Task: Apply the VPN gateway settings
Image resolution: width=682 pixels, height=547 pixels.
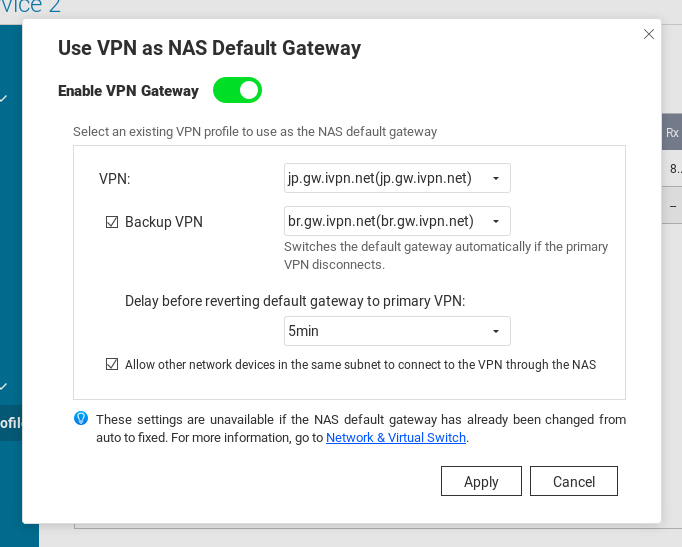Action: click(481, 481)
